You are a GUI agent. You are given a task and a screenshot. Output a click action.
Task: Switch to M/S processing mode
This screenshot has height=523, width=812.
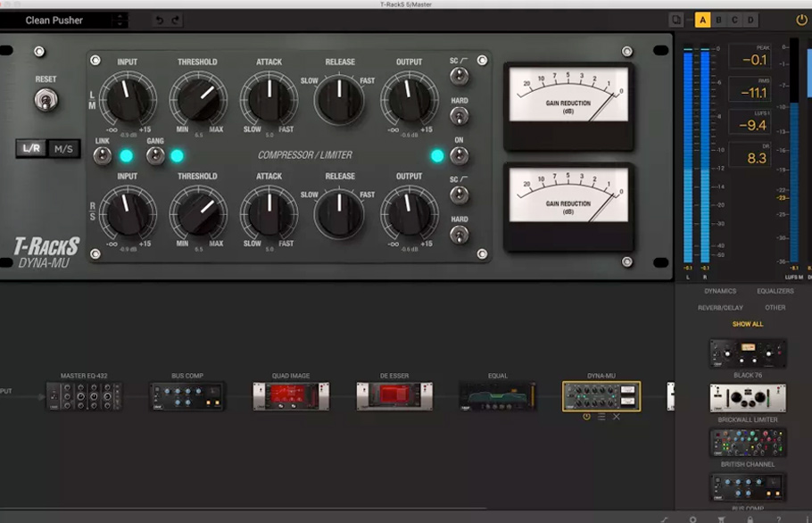63,149
